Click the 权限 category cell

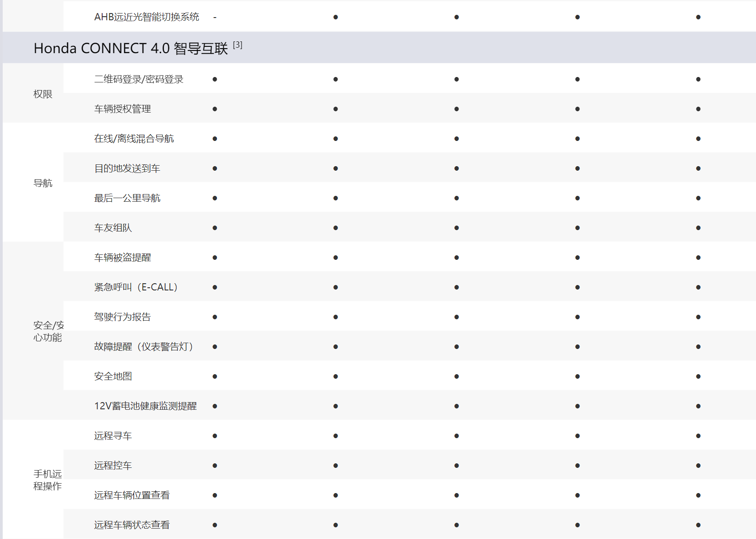pos(43,94)
